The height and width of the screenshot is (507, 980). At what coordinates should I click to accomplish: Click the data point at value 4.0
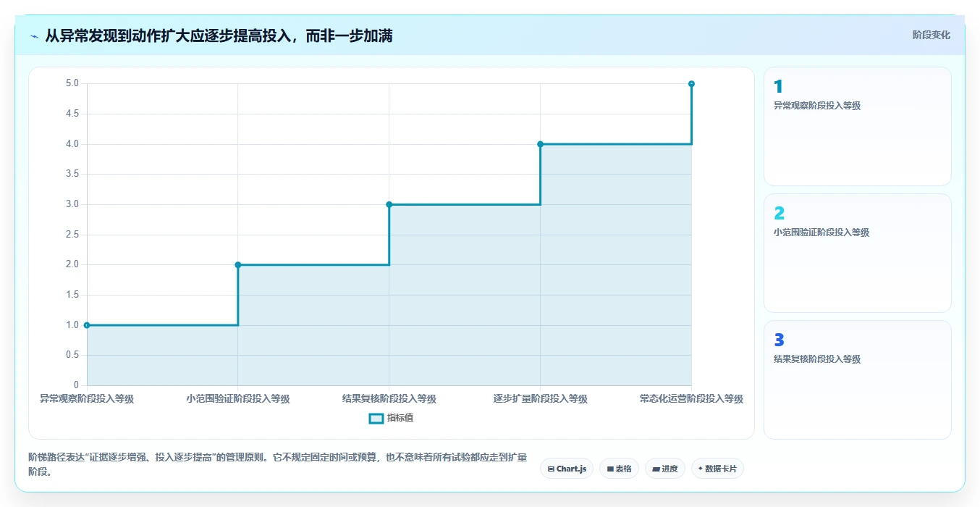(x=541, y=144)
